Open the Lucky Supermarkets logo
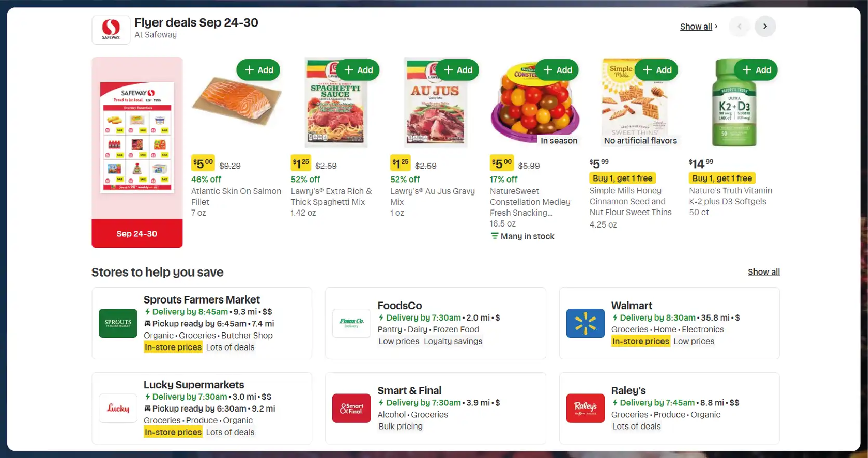The width and height of the screenshot is (868, 458). tap(118, 408)
